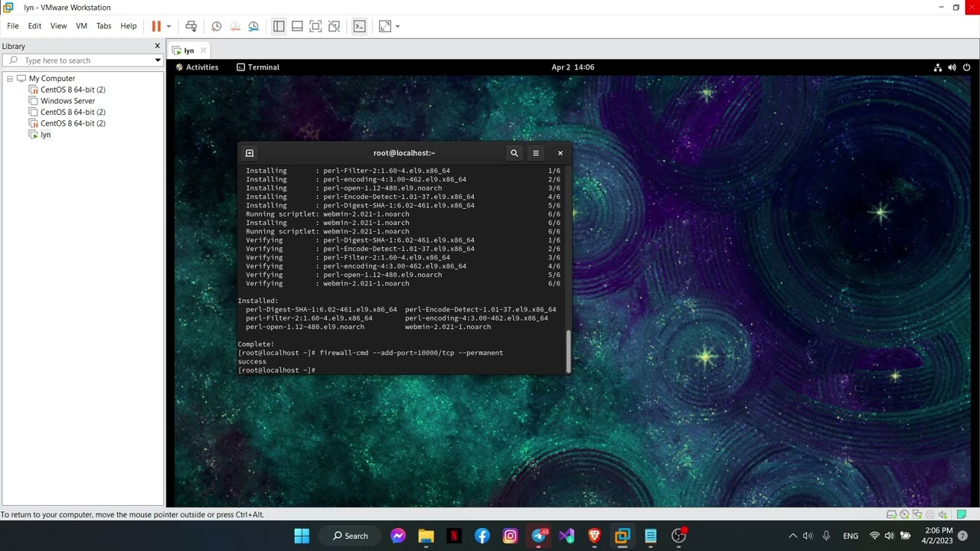Open Telegram from the taskbar
The height and width of the screenshot is (551, 980).
539,536
